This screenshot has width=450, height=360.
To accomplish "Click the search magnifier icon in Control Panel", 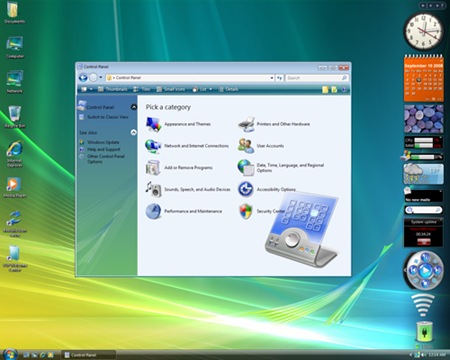I will (x=344, y=78).
